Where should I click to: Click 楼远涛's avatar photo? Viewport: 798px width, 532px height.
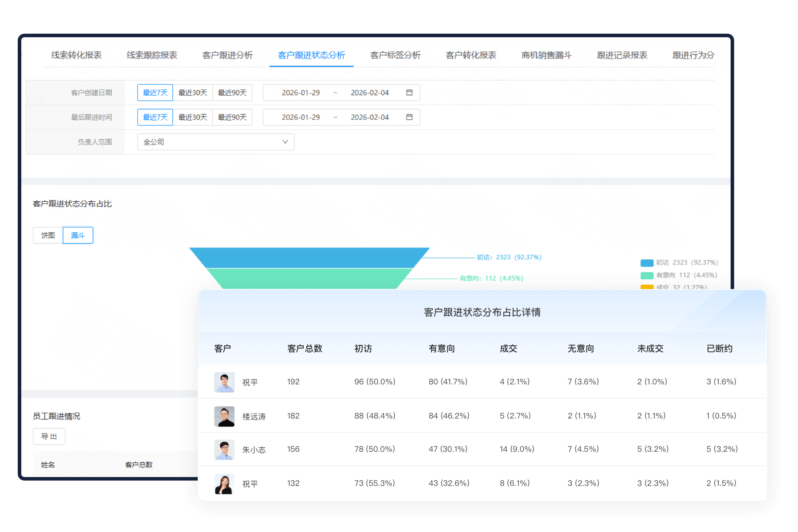tap(224, 416)
